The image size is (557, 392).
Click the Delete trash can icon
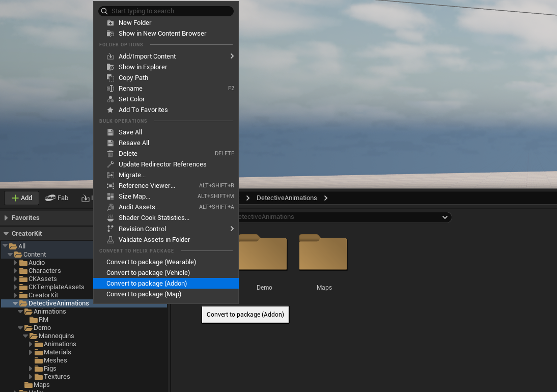point(110,154)
